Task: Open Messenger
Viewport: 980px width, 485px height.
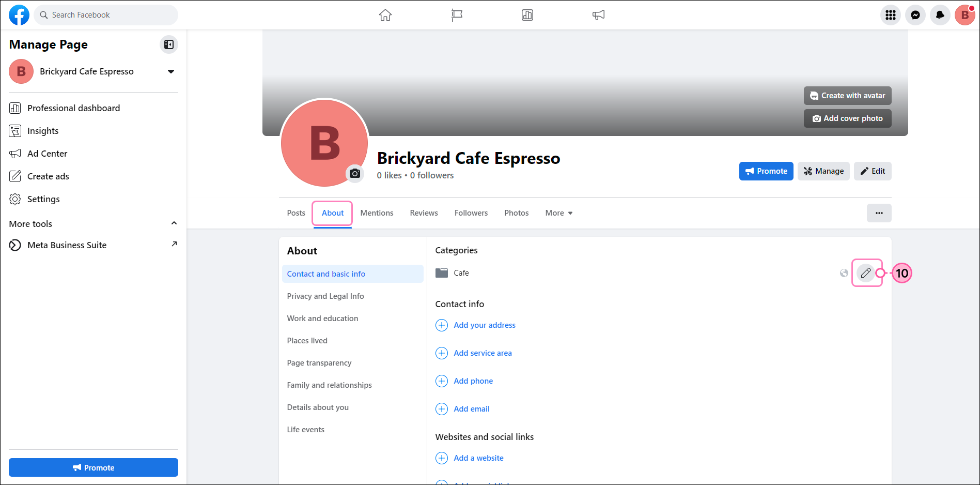Action: coord(915,15)
